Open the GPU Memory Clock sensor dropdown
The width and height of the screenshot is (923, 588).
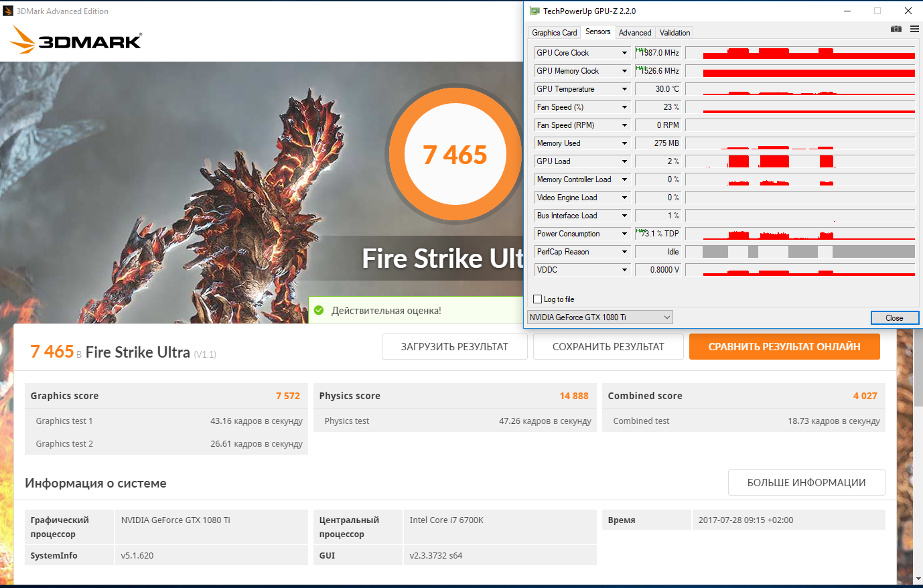[x=624, y=71]
